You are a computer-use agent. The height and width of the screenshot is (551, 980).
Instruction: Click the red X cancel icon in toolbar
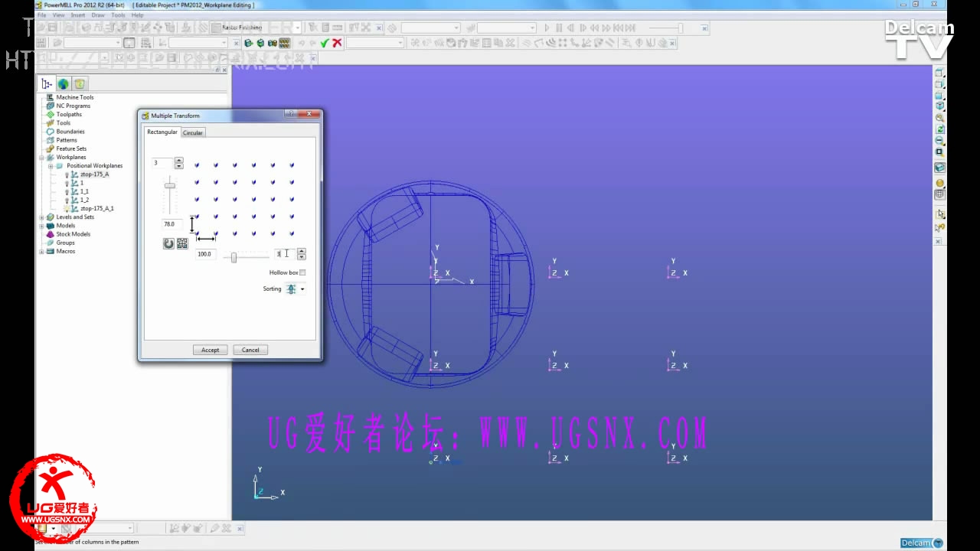337,43
